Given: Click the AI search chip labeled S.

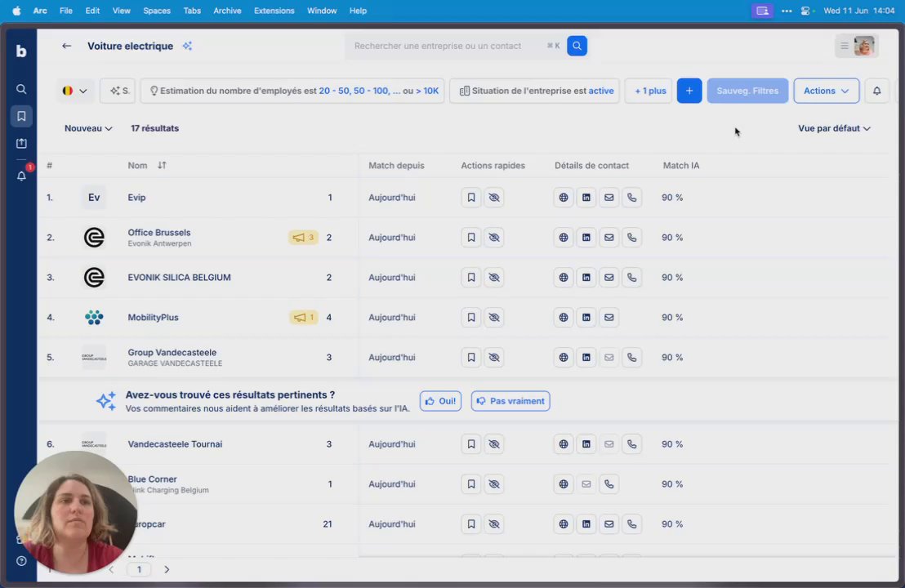Looking at the screenshot, I should (x=118, y=91).
